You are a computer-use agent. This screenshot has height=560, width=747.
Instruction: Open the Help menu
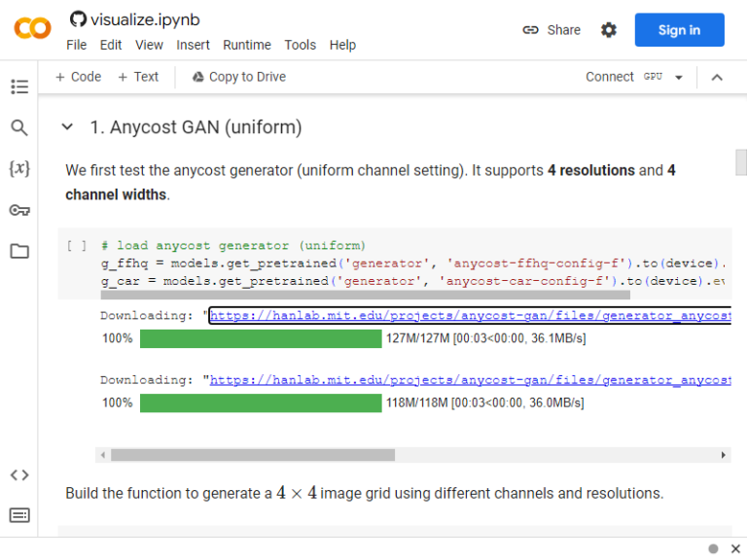(342, 45)
